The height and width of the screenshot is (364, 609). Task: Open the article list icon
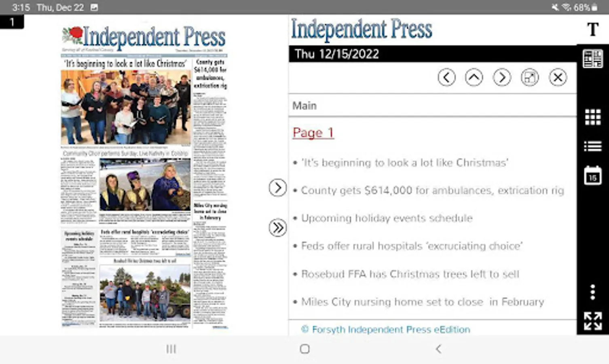click(592, 146)
